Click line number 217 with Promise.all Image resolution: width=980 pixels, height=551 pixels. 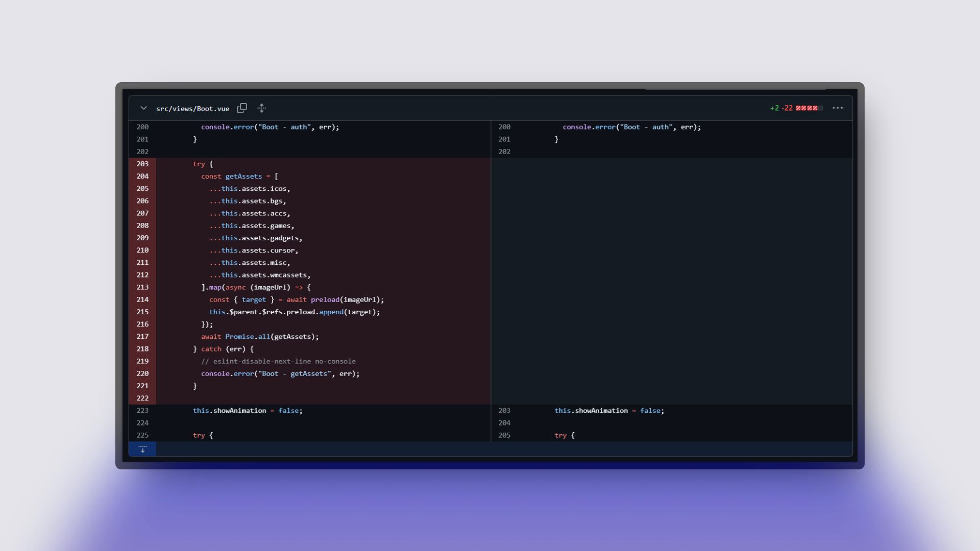coord(143,336)
